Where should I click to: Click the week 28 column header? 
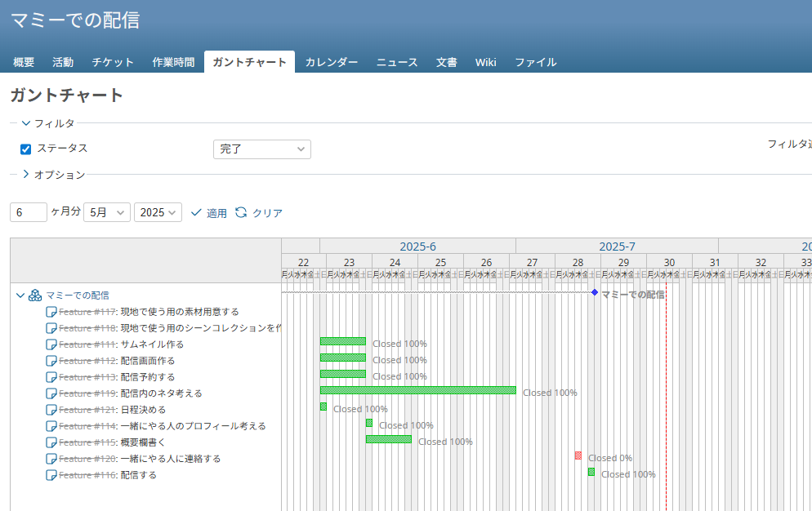578,263
